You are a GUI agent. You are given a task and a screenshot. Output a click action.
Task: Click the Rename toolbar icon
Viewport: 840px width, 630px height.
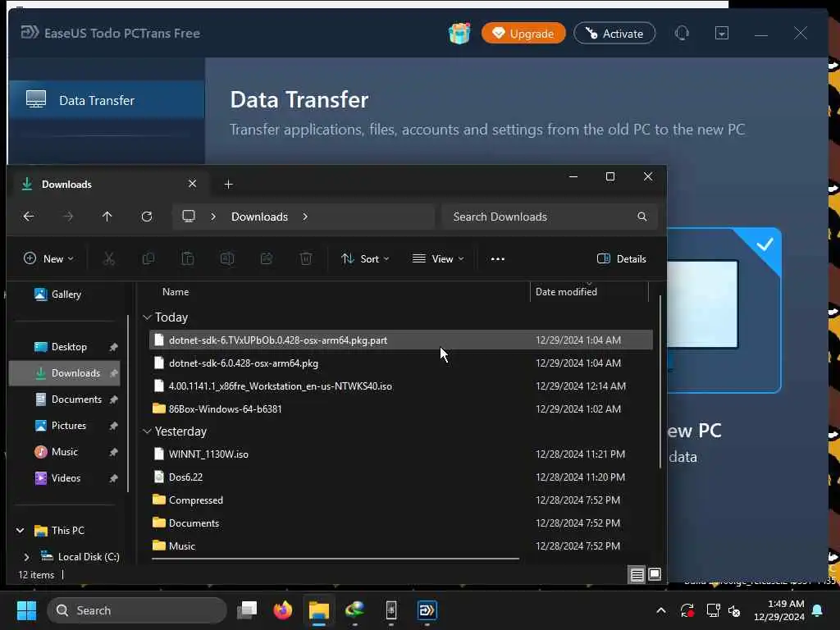(227, 258)
